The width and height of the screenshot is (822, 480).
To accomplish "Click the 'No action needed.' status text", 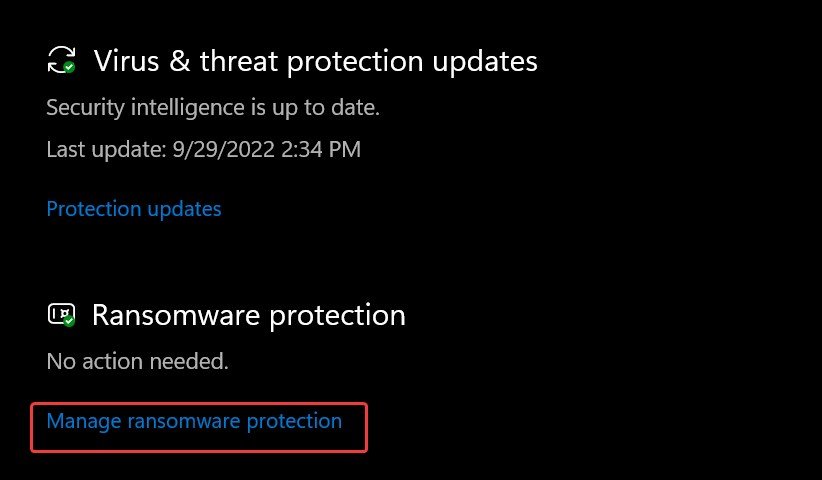I will click(x=137, y=361).
